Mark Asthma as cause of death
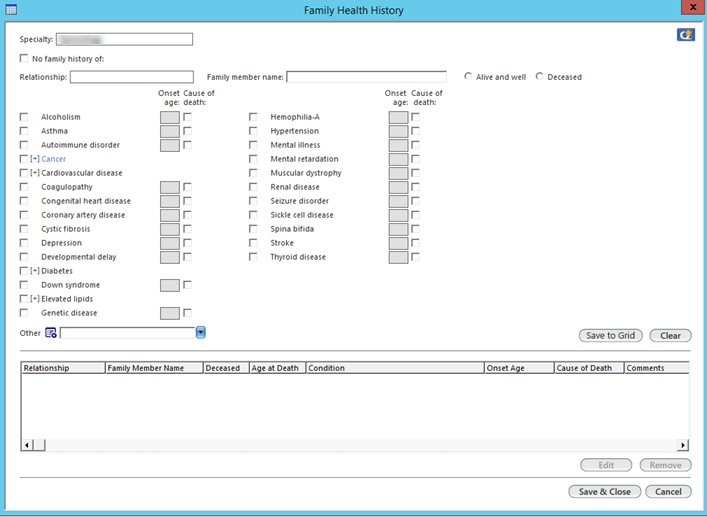The image size is (707, 517). [x=188, y=131]
